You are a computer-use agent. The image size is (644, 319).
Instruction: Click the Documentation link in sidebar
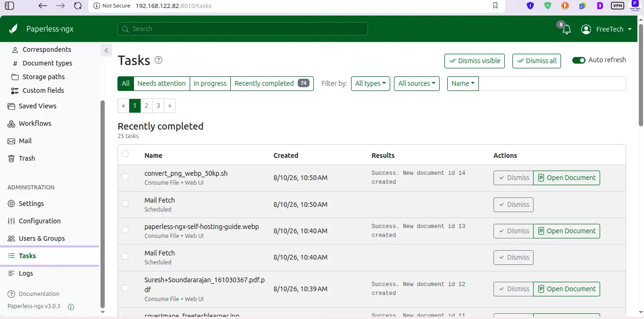(x=39, y=294)
